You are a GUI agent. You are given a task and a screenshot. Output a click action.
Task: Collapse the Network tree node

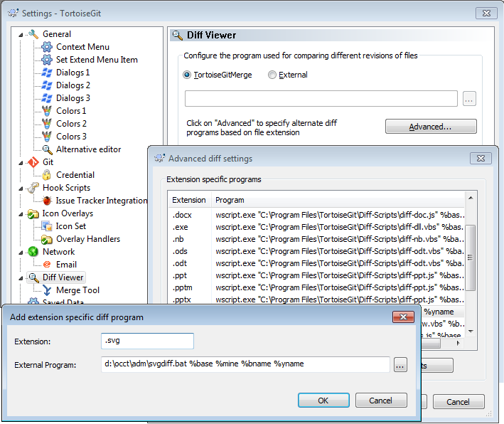[21, 253]
